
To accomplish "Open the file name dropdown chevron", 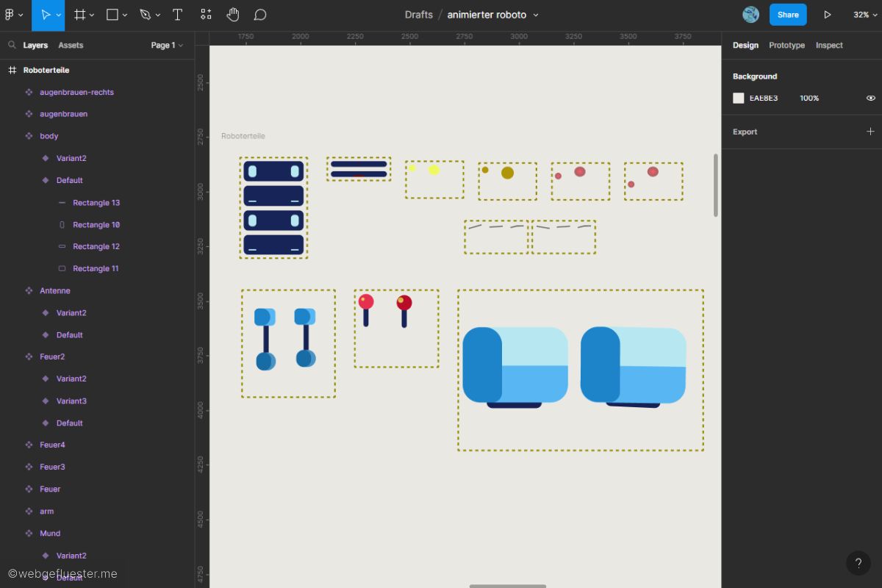I will click(x=536, y=15).
